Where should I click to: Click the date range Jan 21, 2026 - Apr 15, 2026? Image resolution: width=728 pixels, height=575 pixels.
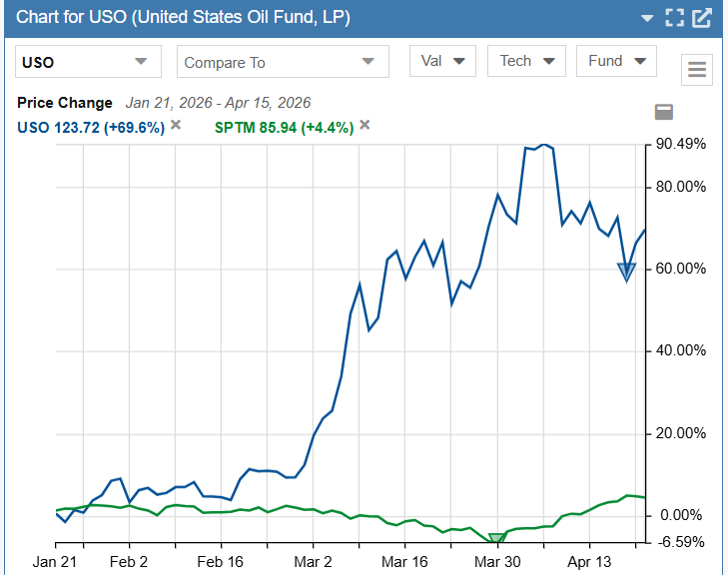pyautogui.click(x=218, y=103)
